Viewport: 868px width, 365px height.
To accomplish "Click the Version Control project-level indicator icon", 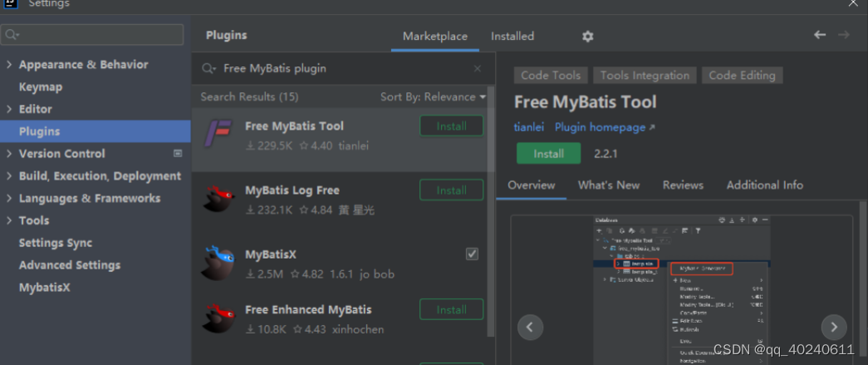I will [178, 154].
